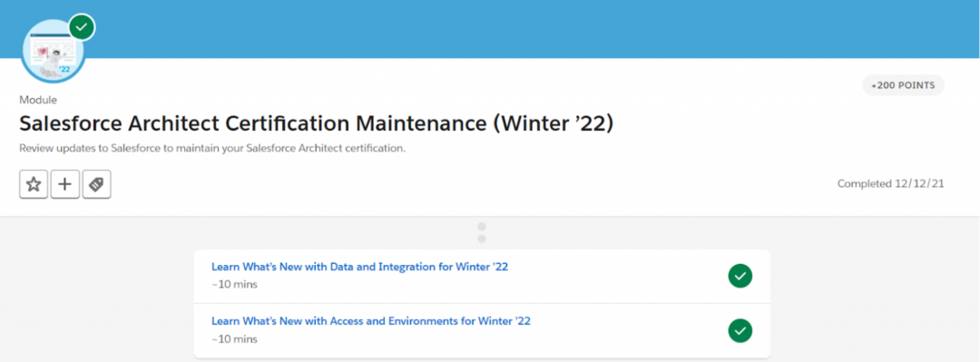
Task: Click the tag icon button
Action: click(96, 184)
